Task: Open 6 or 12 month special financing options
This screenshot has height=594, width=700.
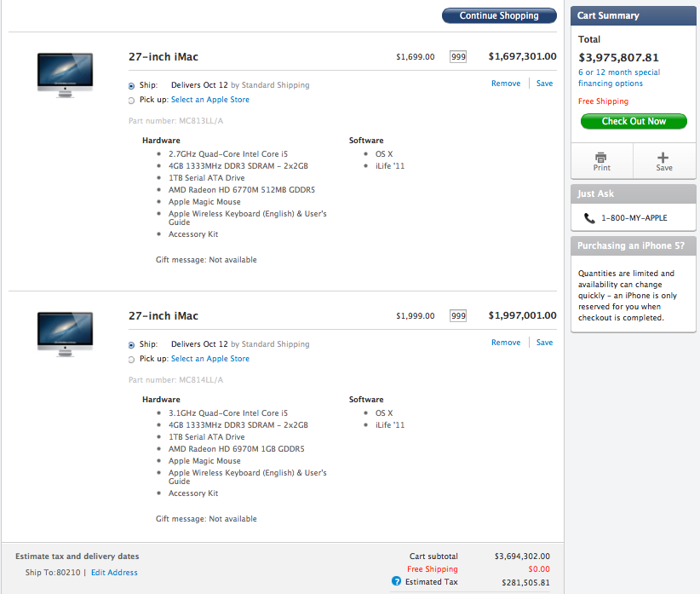Action: pyautogui.click(x=619, y=78)
